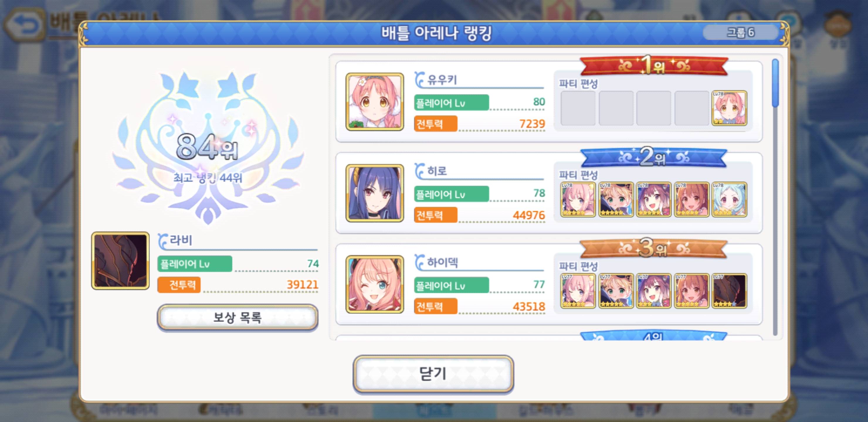
Task: Click the red 1위 rank banner
Action: pos(653,65)
